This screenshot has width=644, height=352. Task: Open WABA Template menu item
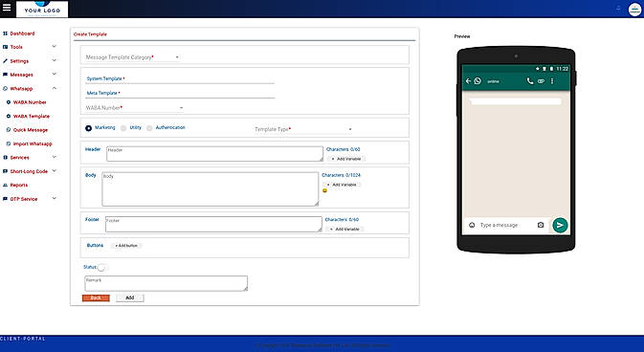(32, 117)
